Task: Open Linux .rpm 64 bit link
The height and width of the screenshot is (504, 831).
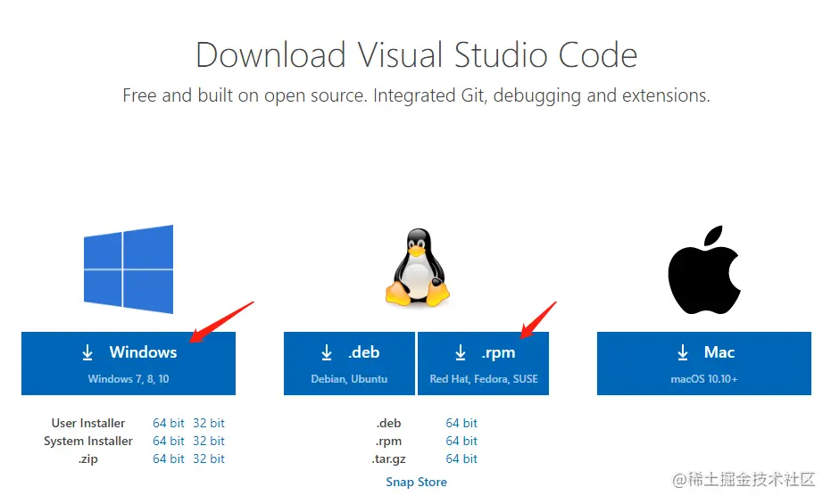Action: [x=461, y=441]
